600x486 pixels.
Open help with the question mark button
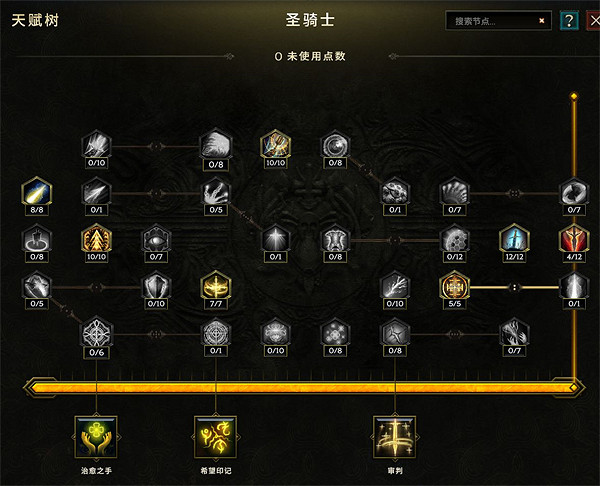click(569, 21)
